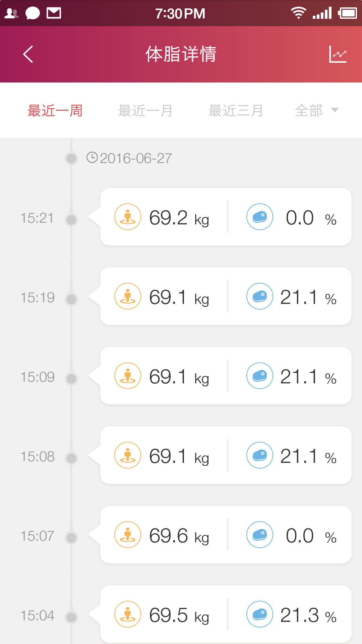Tap weight icon on 15:19 record
Image resolution: width=362 pixels, height=644 pixels.
127,296
